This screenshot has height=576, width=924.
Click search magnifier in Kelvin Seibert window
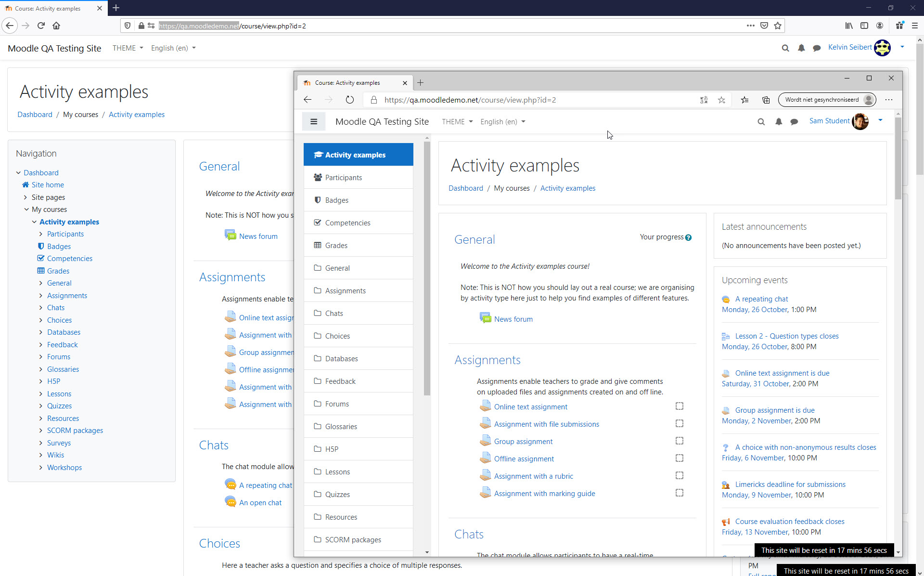(x=785, y=48)
